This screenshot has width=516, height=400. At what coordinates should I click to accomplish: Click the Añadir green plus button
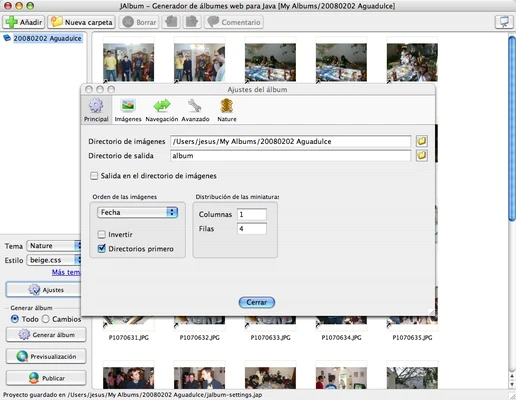click(23, 22)
